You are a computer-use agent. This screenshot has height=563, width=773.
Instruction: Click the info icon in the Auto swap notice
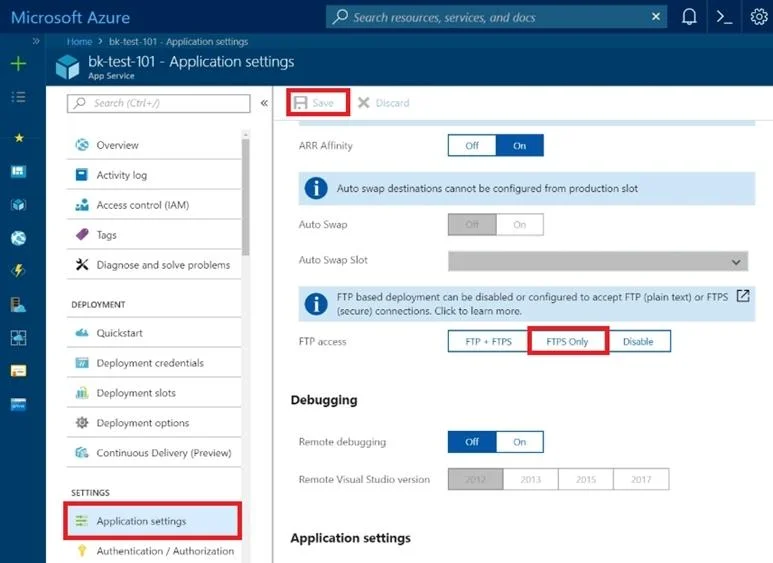(x=316, y=188)
